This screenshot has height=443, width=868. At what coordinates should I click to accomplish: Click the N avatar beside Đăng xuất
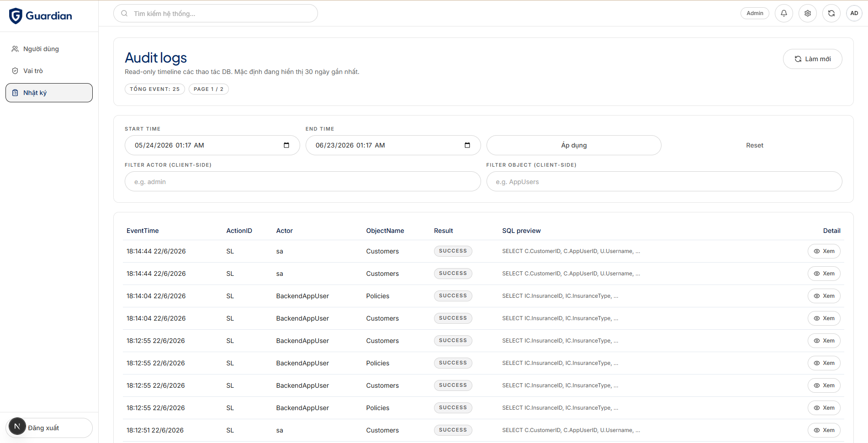pyautogui.click(x=17, y=426)
